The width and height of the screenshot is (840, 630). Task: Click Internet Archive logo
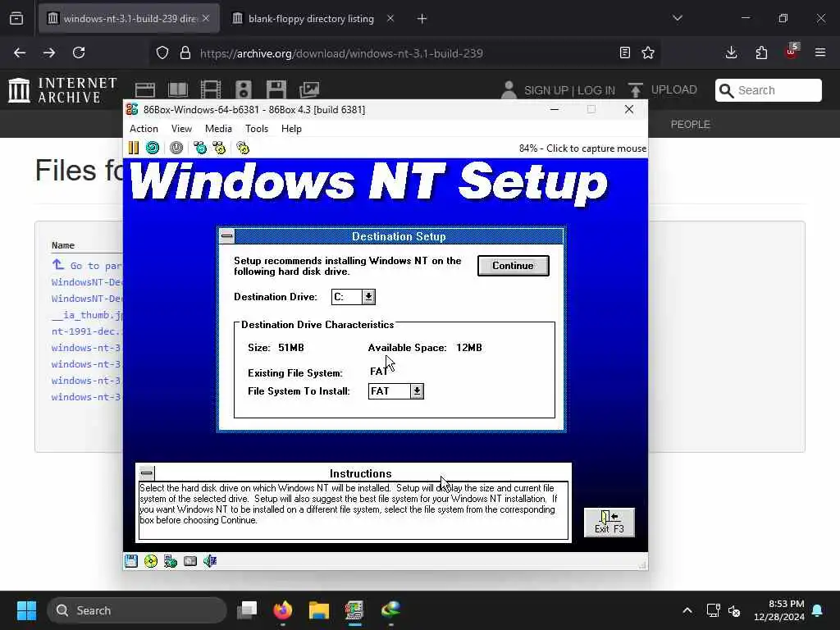tap(63, 90)
